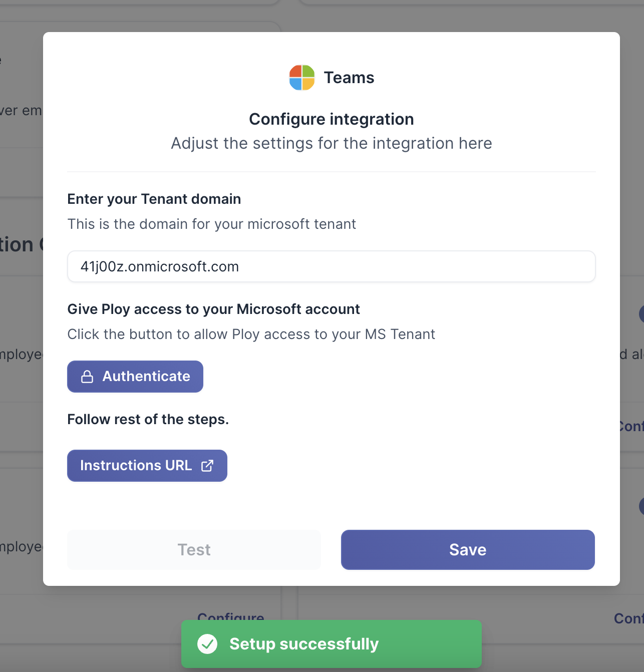Toggle the upper switch at right screen edge
644x672 pixels.
point(641,314)
